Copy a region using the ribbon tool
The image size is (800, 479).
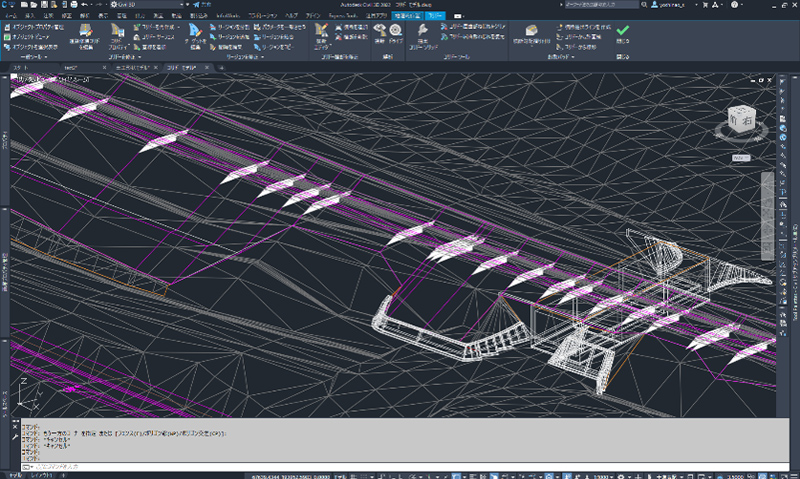(273, 47)
